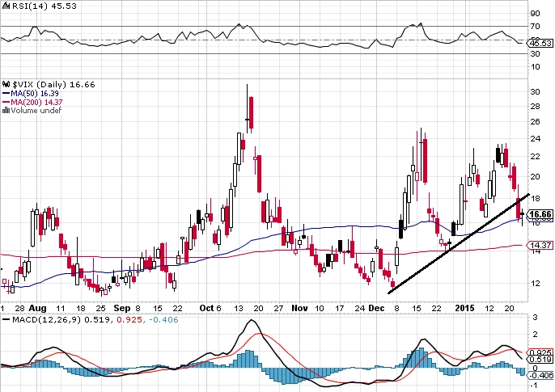This screenshot has height=392, width=555.
Task: Click the blue MA(50) legend line marker
Action: (5, 92)
